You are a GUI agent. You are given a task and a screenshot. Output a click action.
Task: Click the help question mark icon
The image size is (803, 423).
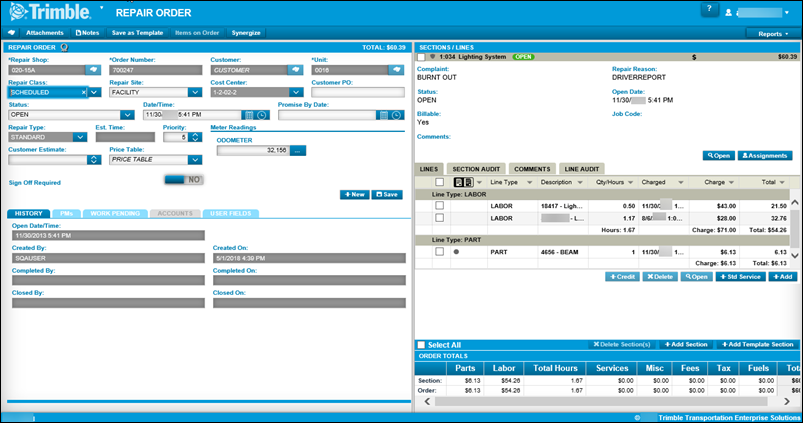[x=708, y=10]
